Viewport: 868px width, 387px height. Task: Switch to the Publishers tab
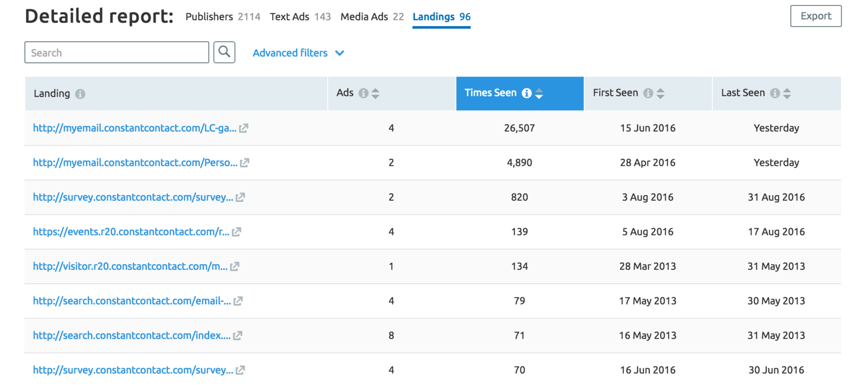(x=223, y=16)
